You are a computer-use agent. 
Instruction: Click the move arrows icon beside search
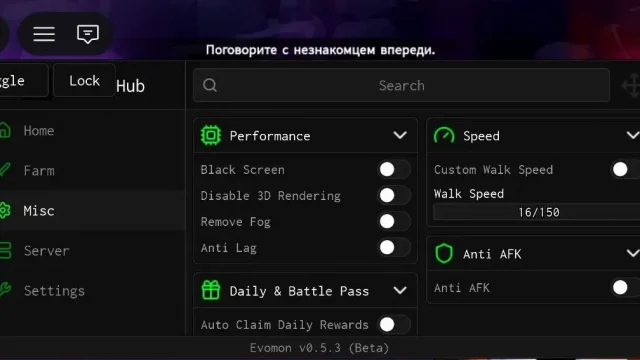tap(631, 85)
